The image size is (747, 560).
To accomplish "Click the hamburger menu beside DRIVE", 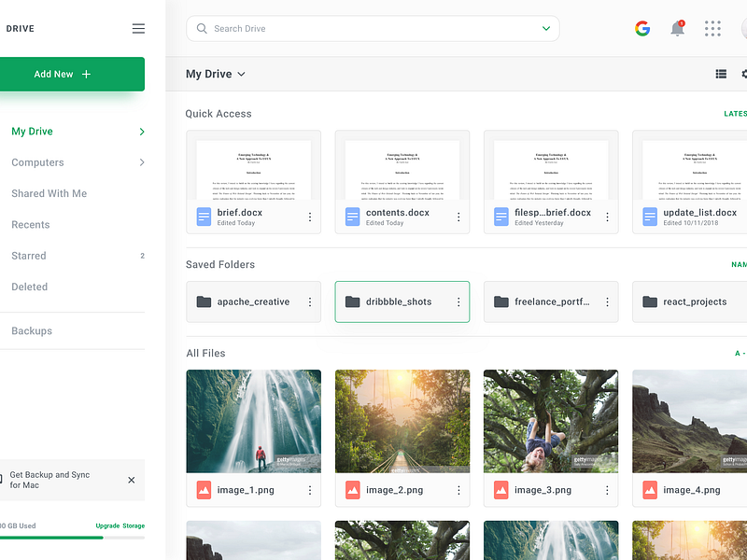I will (138, 28).
